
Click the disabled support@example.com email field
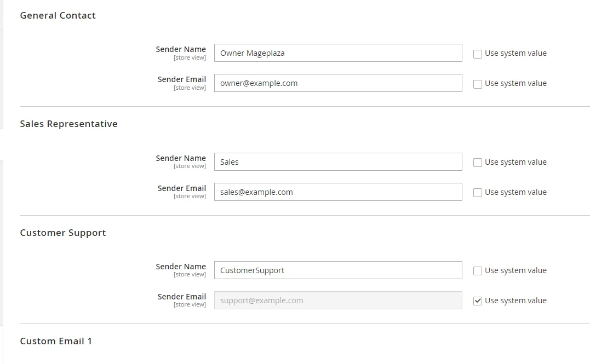pos(337,301)
